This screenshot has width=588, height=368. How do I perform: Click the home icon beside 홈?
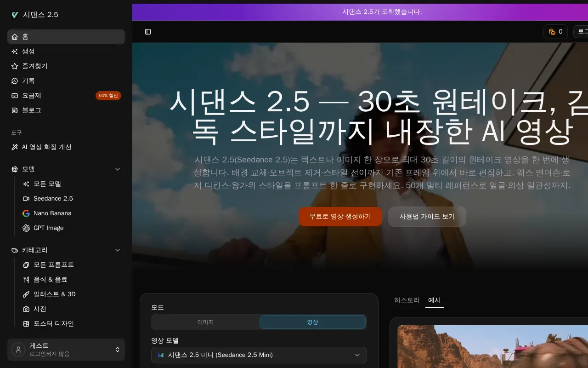click(x=15, y=37)
